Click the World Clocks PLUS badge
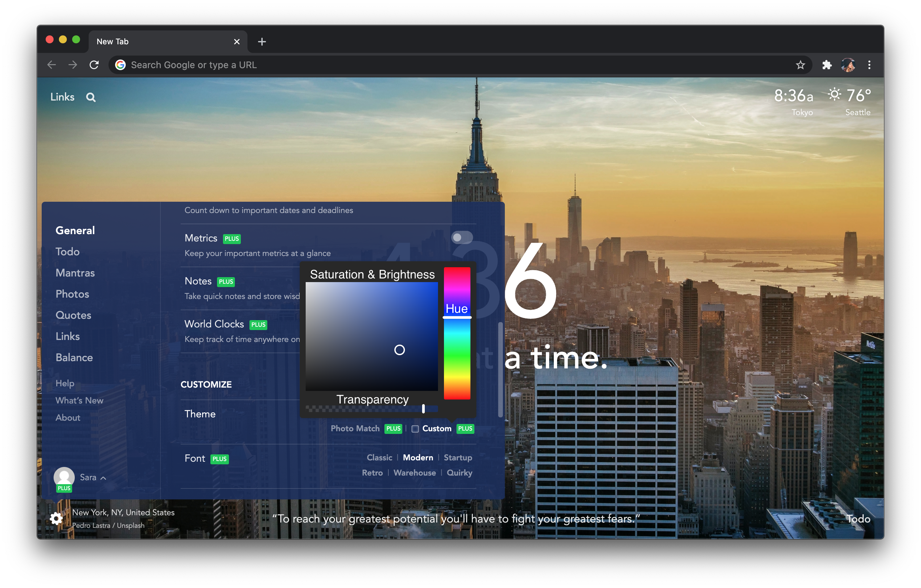Image resolution: width=921 pixels, height=588 pixels. pos(258,324)
